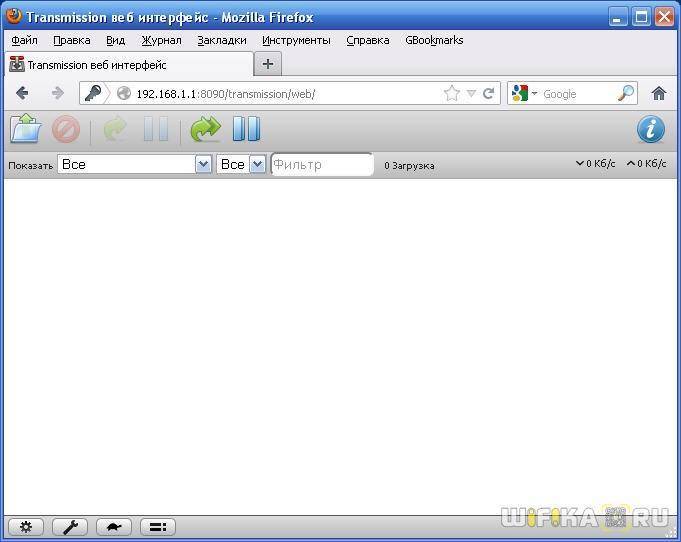Open a new tab with plus button
681x542 pixels.
point(268,64)
